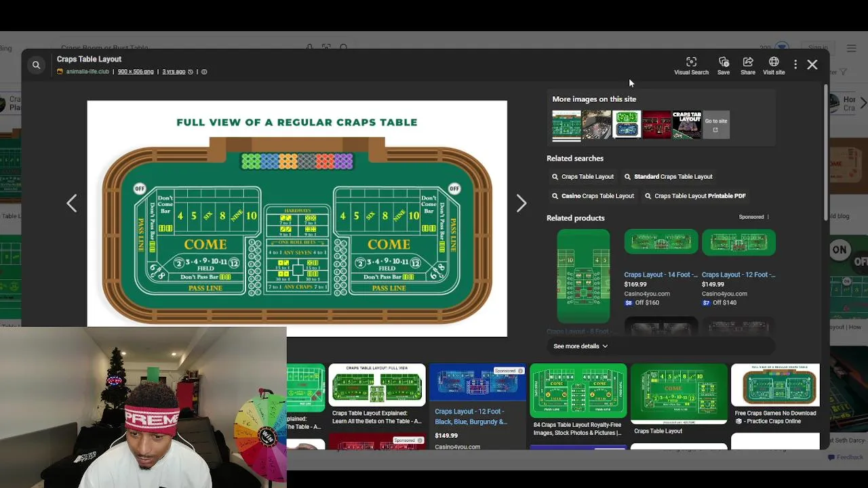Open the Sponsored options dots in Related products

point(768,217)
